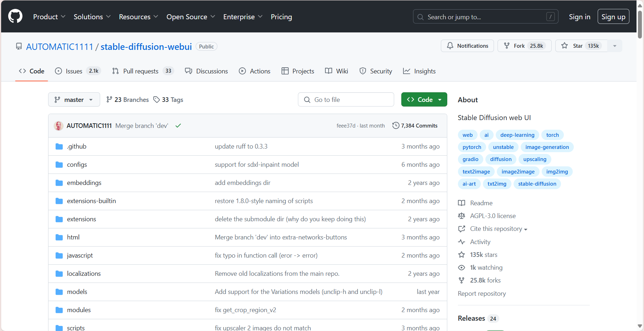Expand Cite this repository dropdown
The height and width of the screenshot is (331, 644).
pos(499,229)
